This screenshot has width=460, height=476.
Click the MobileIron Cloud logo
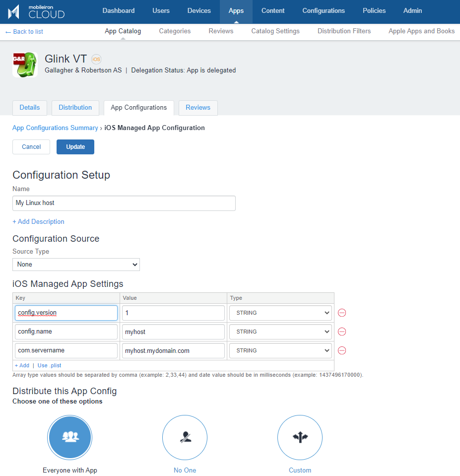36,11
